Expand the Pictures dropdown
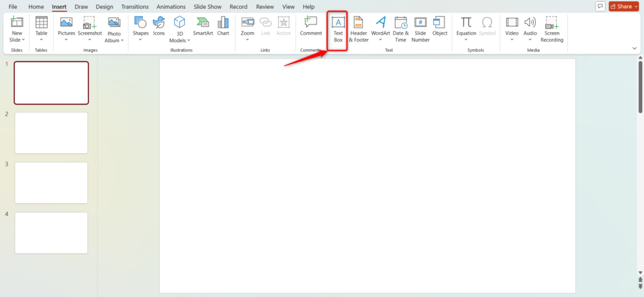The width and height of the screenshot is (644, 297). (66, 40)
